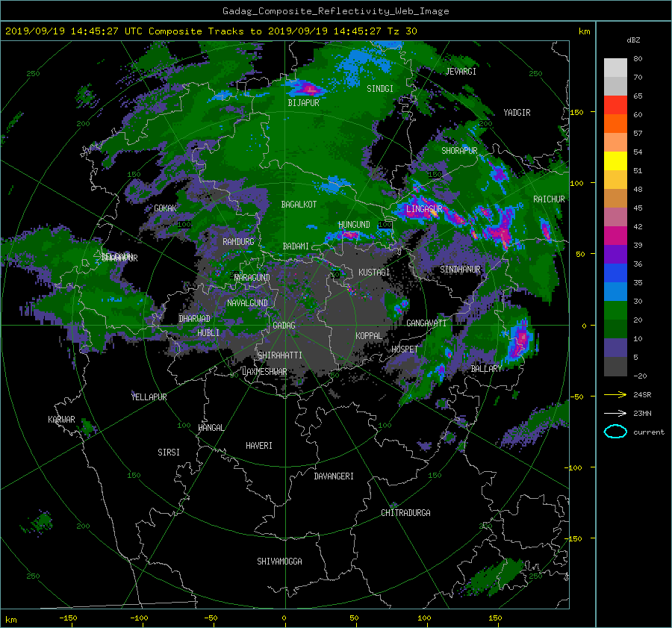Image resolution: width=672 pixels, height=628 pixels.
Task: Click the DAVANGERI city label
Action: (x=334, y=476)
